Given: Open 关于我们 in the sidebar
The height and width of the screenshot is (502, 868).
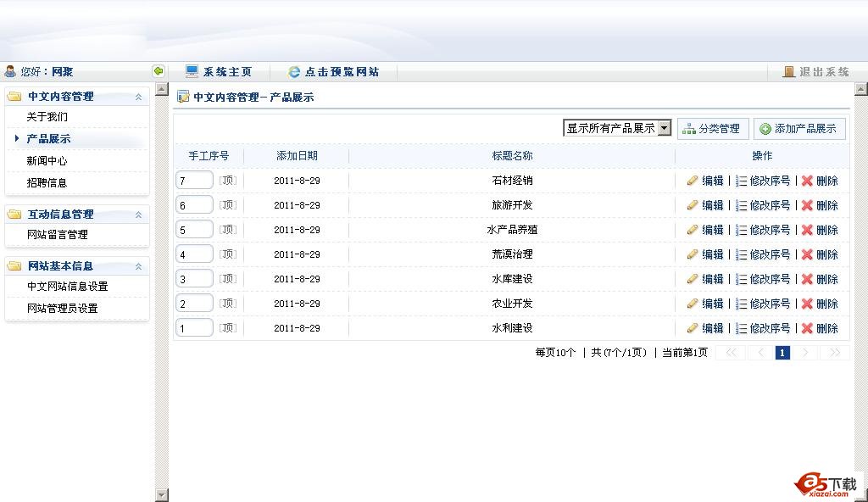Looking at the screenshot, I should [x=47, y=116].
